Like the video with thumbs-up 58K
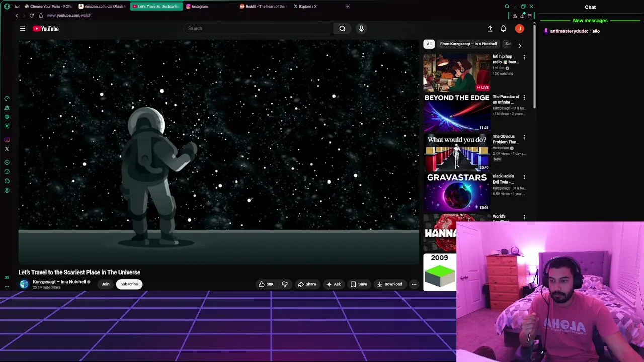The image size is (644, 362). pyautogui.click(x=266, y=284)
